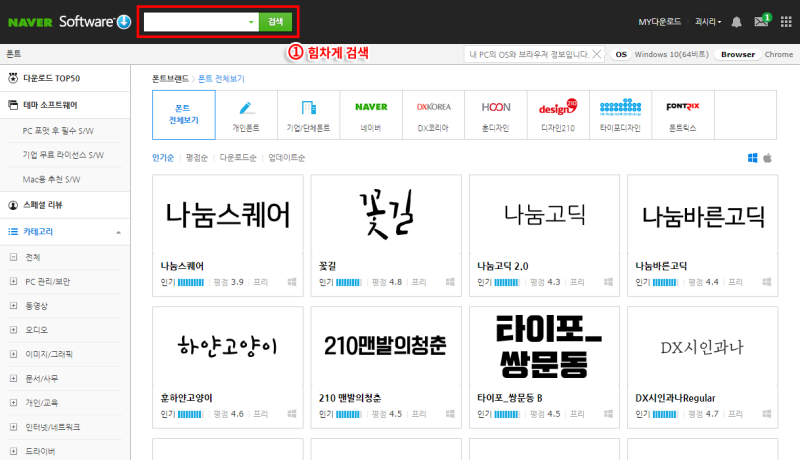Click the 테마 소프트웨어 sidebar icon
This screenshot has width=800, height=460.
(13, 105)
